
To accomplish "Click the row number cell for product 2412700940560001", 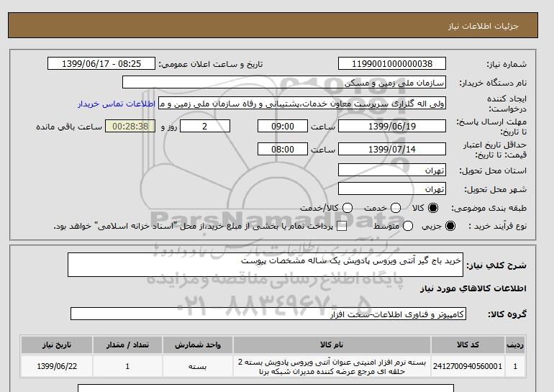I will (x=515, y=366).
